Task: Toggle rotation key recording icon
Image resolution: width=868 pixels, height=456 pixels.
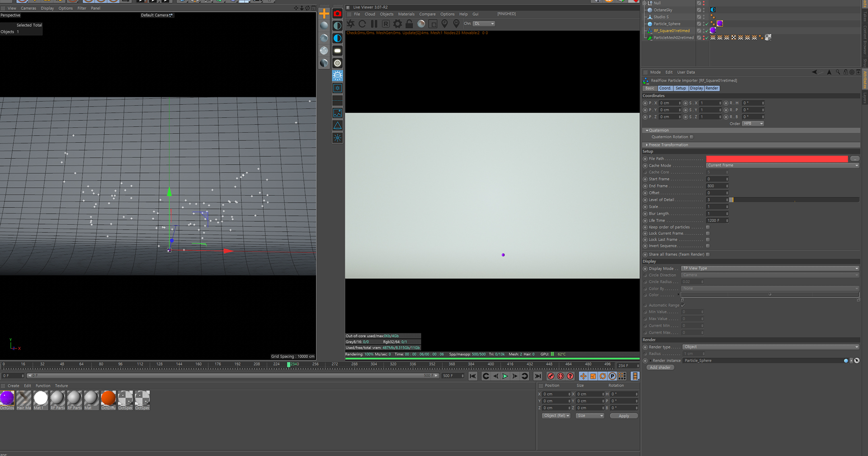Action: pos(603,376)
